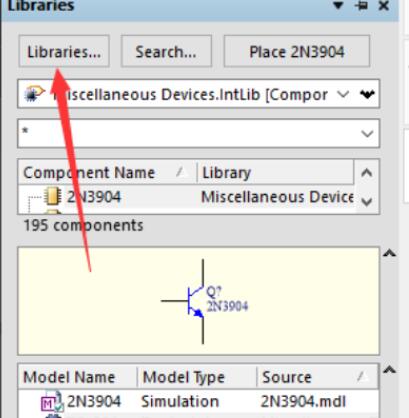The image size is (409, 418).
Task: Click the transistor symbol preview
Action: [204, 301]
